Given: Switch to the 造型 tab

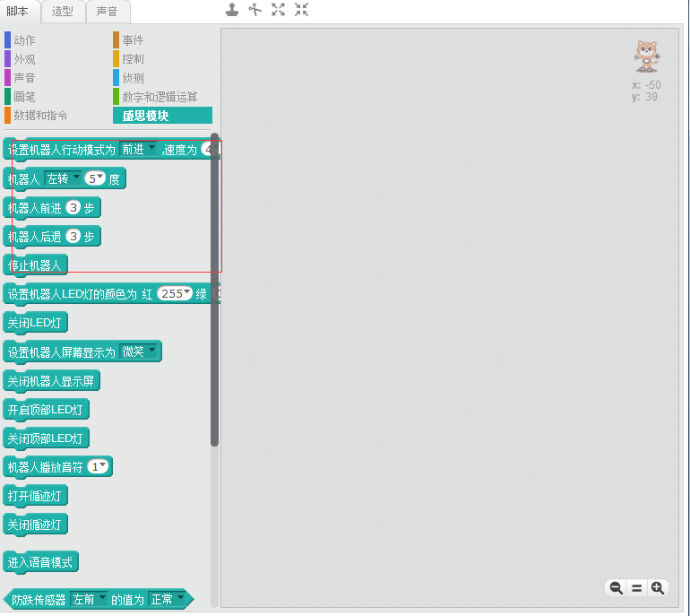Looking at the screenshot, I should [62, 12].
